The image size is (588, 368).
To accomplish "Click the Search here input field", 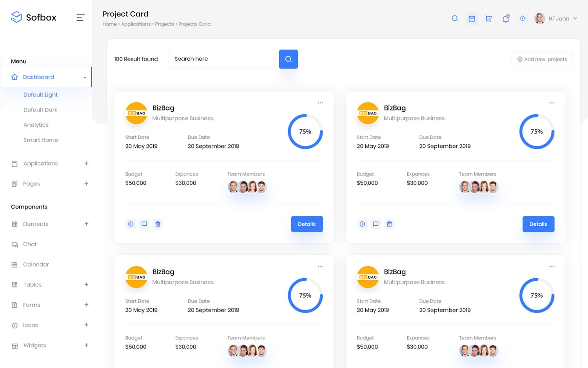I will pyautogui.click(x=223, y=59).
